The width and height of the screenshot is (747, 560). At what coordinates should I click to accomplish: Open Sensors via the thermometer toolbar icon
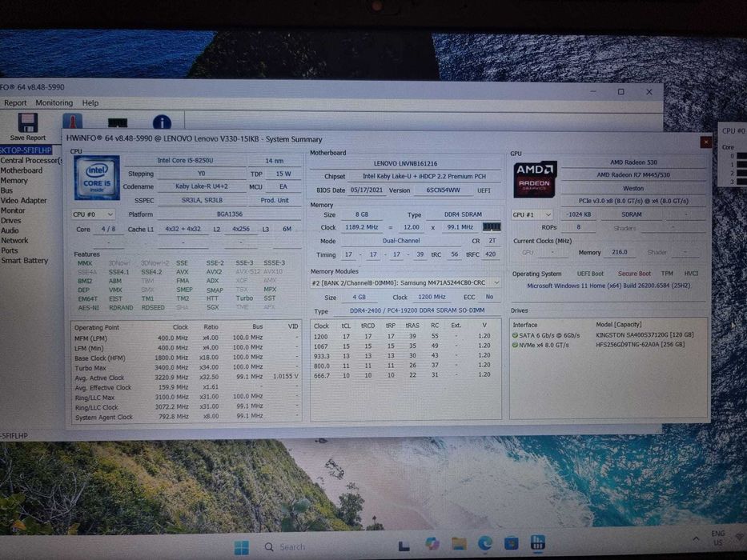click(72, 121)
